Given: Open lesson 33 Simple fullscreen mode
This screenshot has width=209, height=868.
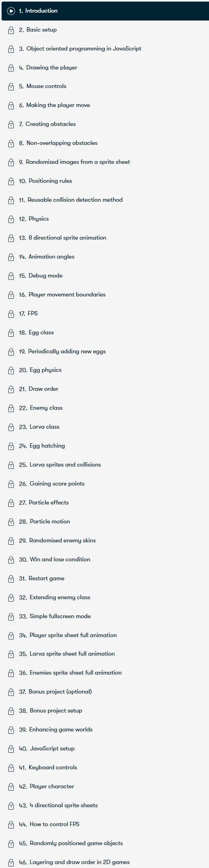Looking at the screenshot, I should [x=105, y=616].
